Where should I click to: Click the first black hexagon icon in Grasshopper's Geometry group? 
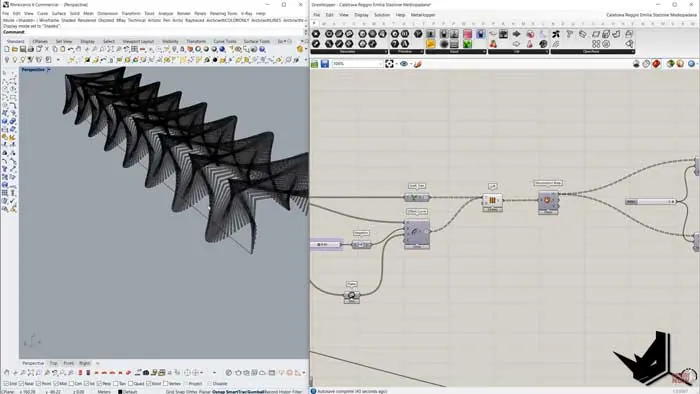[316, 34]
